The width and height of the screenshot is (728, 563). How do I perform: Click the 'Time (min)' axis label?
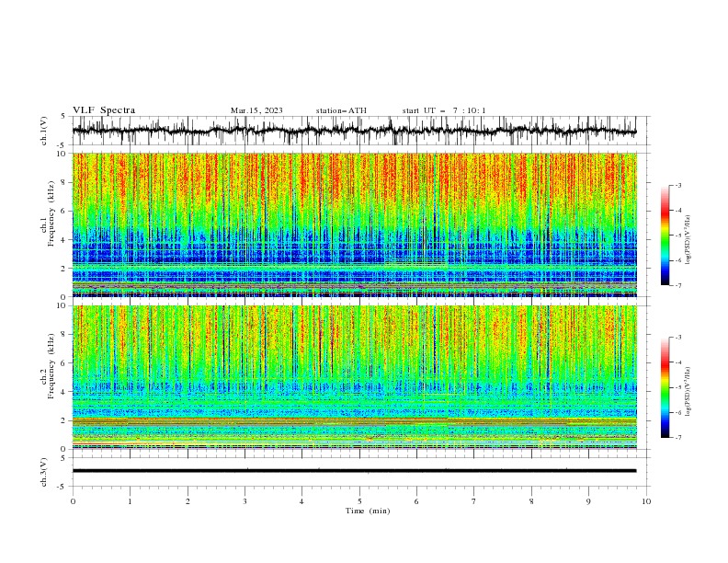coord(368,511)
